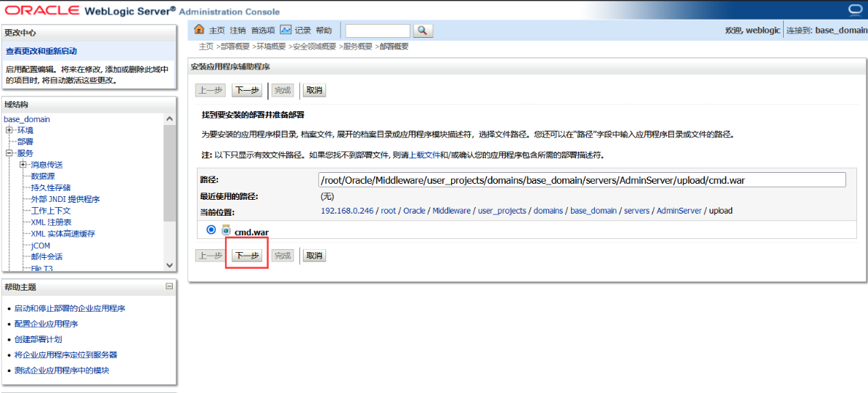Click 服务概要 breadcrumb link

(x=357, y=46)
